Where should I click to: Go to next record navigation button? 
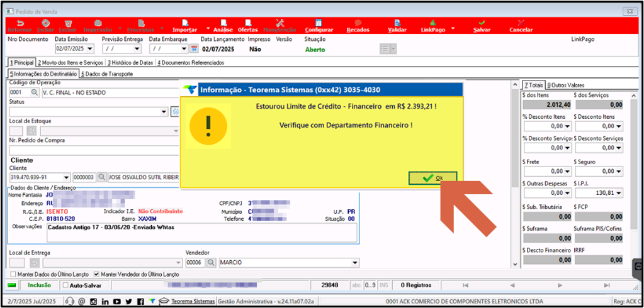pyautogui.click(x=560, y=285)
